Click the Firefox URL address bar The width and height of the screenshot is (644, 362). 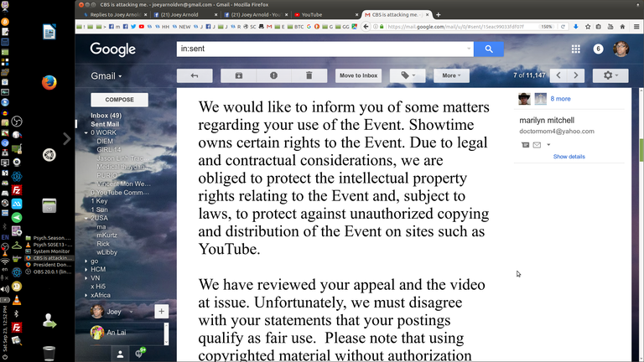tap(456, 27)
